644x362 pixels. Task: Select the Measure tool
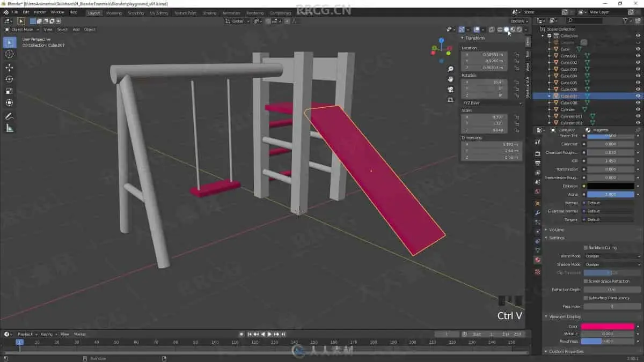(9, 128)
